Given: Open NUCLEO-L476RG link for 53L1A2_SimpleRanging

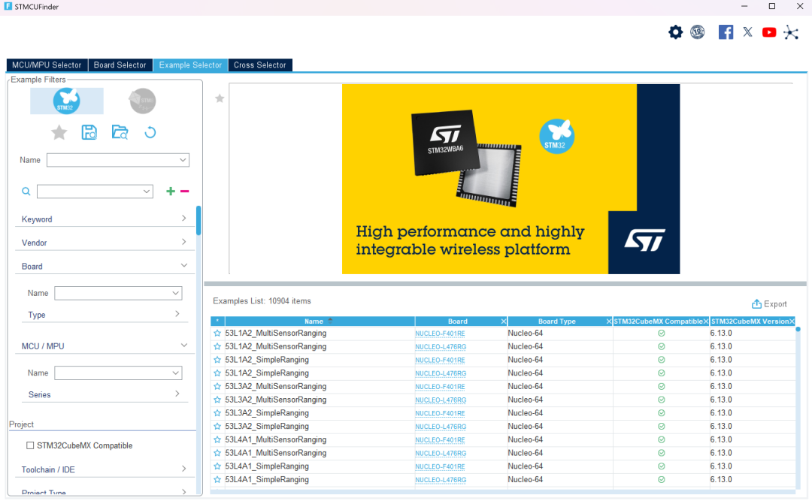Looking at the screenshot, I should point(441,373).
